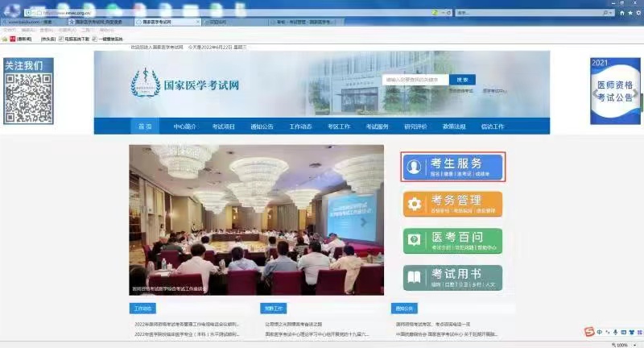Open 考试项目 in the navigation bar
This screenshot has width=644, height=348.
223,126
